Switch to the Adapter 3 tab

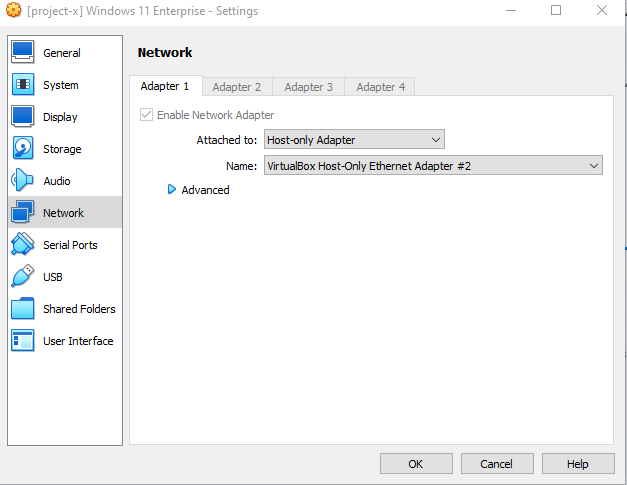(x=309, y=87)
